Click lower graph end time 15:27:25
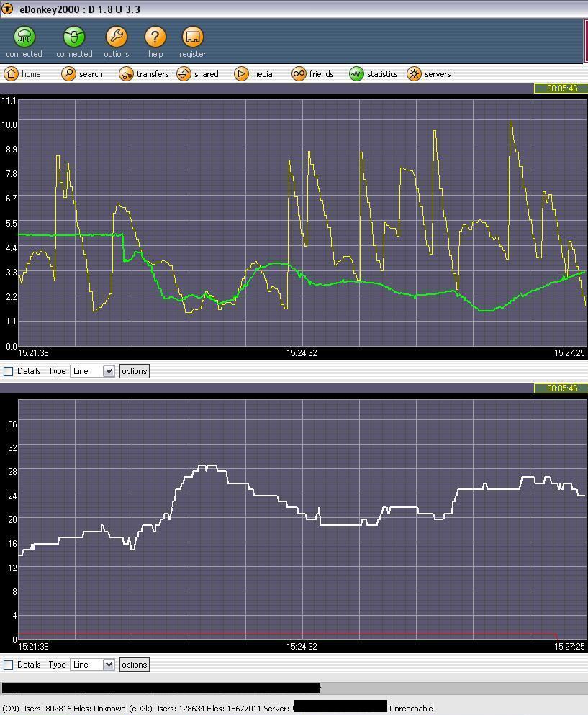 tap(569, 646)
